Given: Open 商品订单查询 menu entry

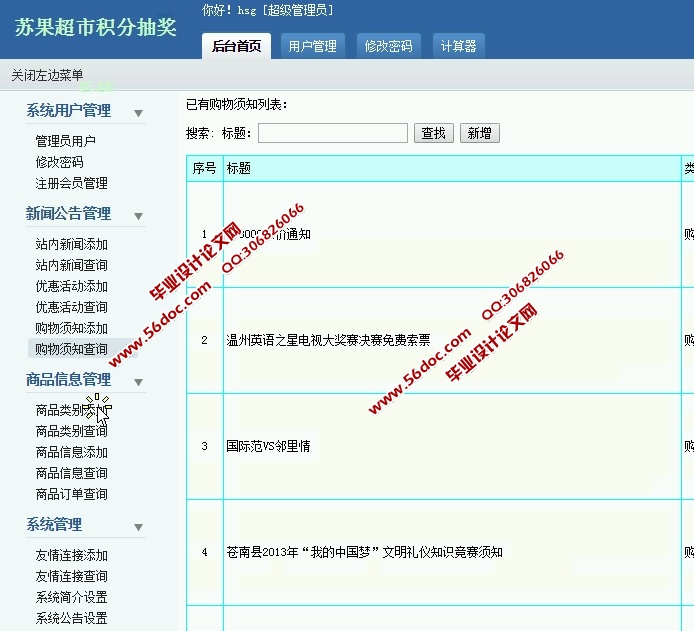Looking at the screenshot, I should click(x=72, y=494).
